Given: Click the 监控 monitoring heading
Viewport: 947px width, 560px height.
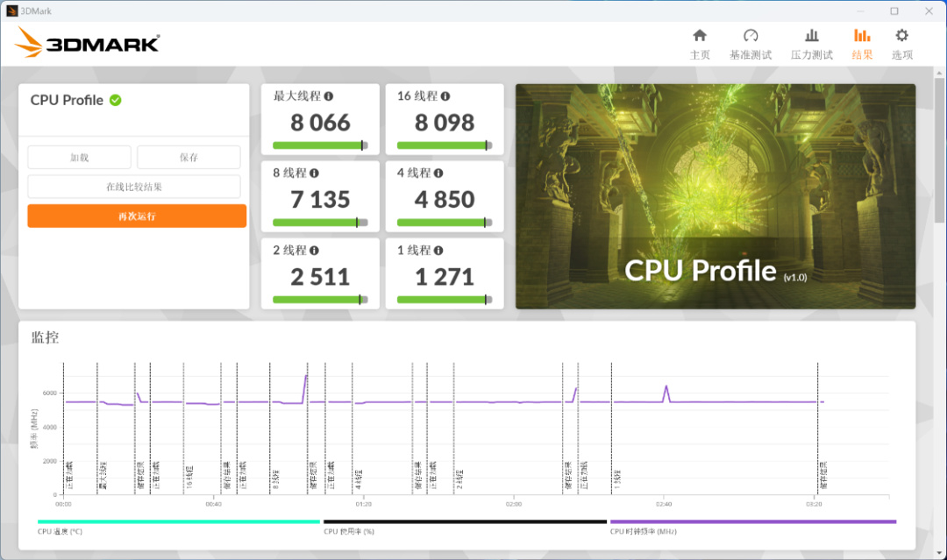Looking at the screenshot, I should pos(45,337).
